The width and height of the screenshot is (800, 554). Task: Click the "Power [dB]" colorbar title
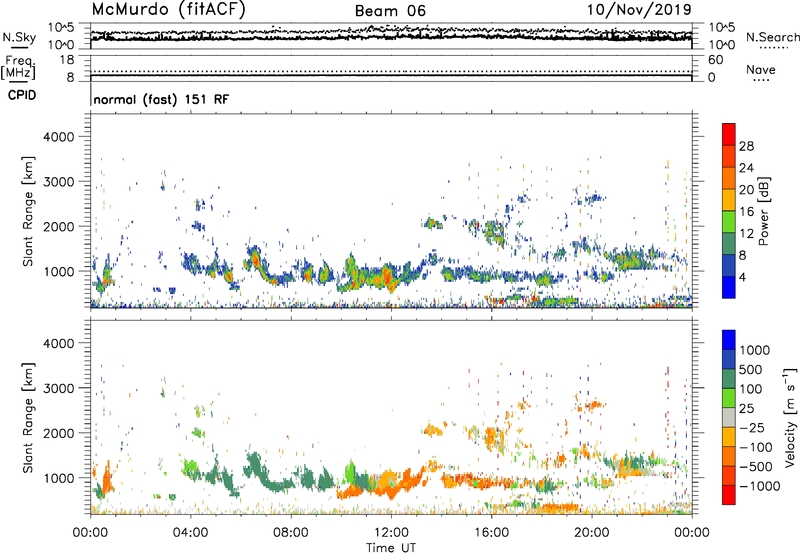tap(763, 211)
